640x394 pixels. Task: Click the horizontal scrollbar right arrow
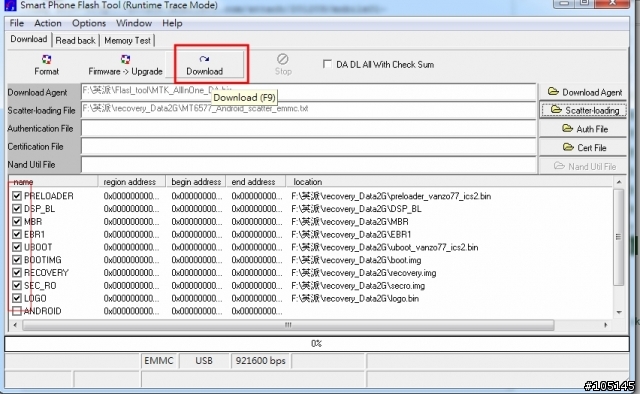tap(606, 325)
